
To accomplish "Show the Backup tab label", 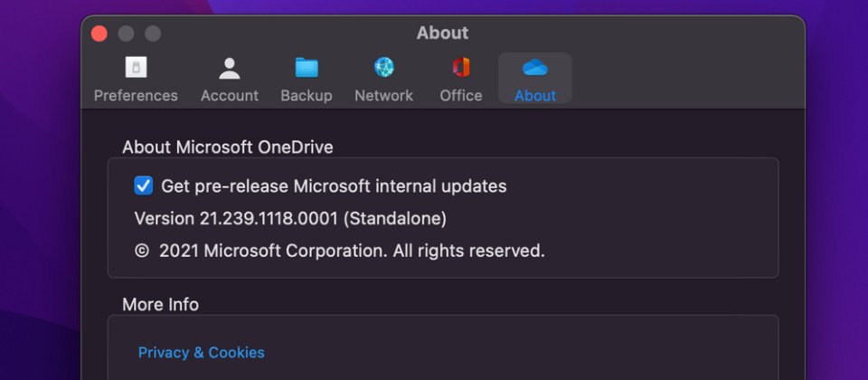I will click(307, 96).
